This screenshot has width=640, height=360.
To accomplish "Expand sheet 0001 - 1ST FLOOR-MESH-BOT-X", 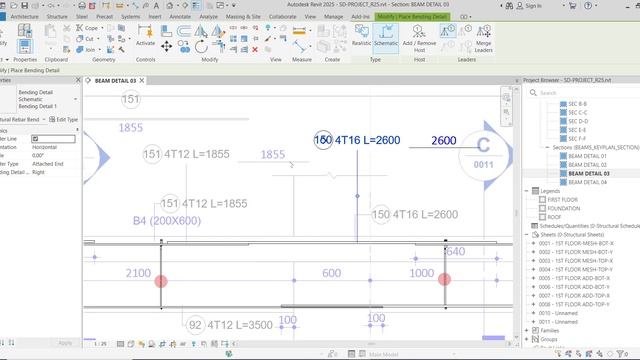I will click(x=533, y=243).
